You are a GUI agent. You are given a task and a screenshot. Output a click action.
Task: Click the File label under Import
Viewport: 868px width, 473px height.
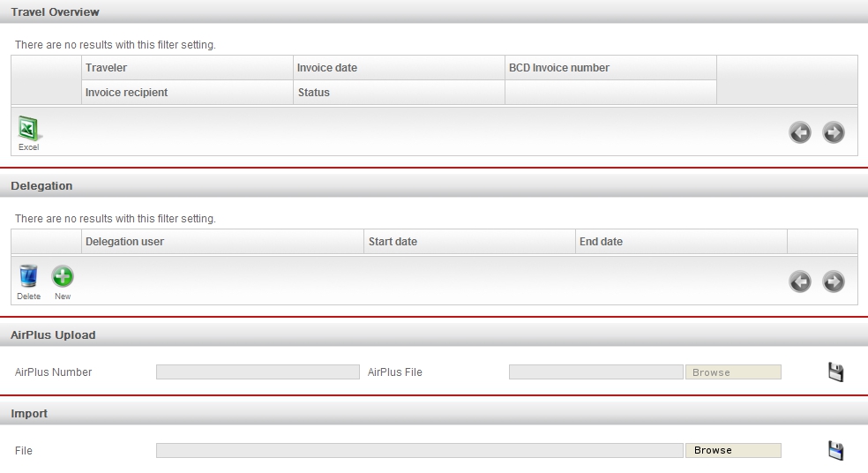click(23, 451)
